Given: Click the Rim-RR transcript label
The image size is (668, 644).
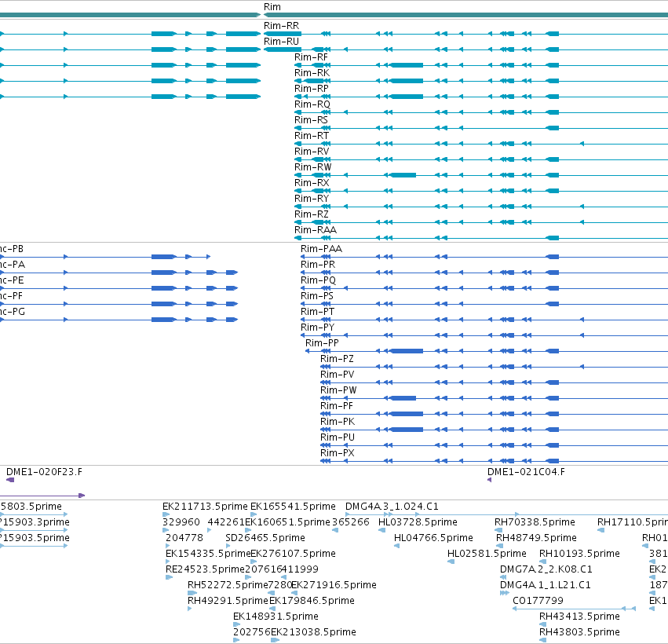Looking at the screenshot, I should (x=282, y=26).
